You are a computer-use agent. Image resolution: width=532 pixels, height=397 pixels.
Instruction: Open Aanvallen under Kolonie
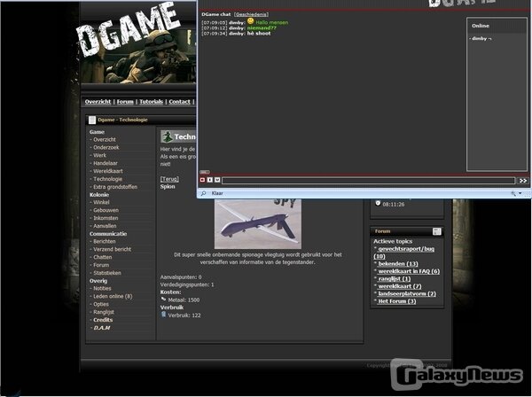105,226
